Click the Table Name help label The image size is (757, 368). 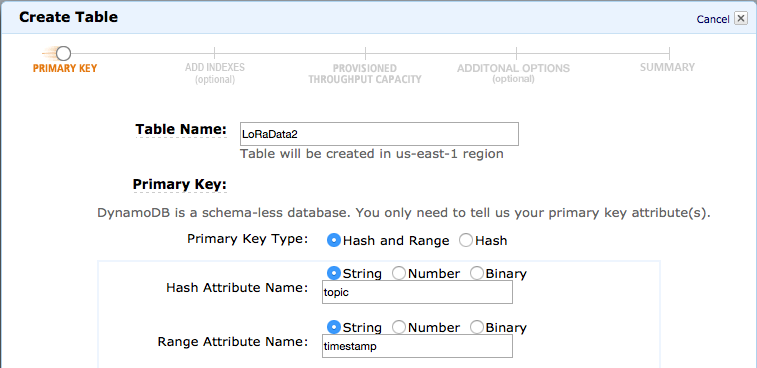181,129
